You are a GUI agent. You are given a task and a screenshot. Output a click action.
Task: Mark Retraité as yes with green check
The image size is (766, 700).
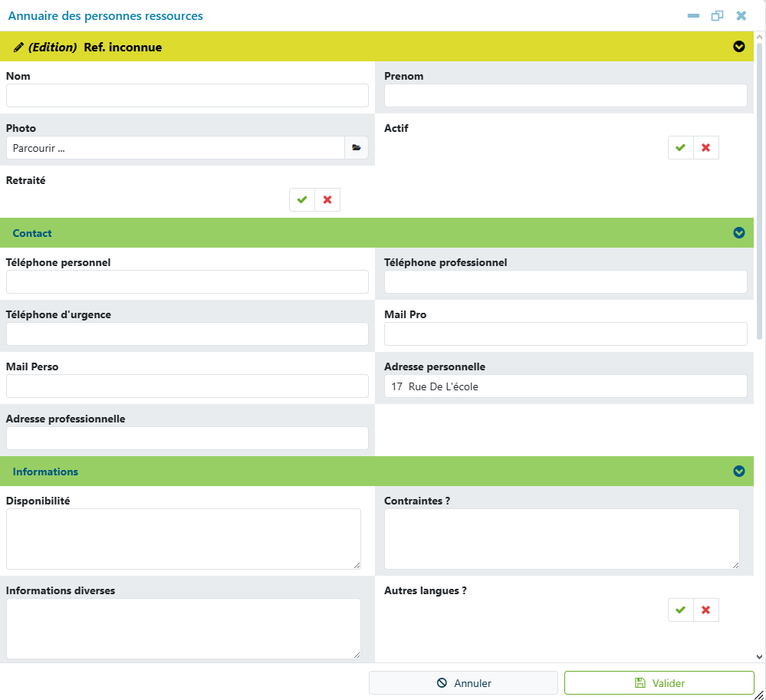[x=302, y=199]
